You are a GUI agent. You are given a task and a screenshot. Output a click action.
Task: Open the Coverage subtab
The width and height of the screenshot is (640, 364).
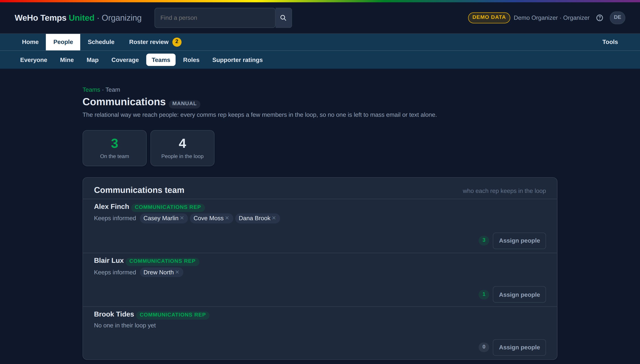[125, 60]
